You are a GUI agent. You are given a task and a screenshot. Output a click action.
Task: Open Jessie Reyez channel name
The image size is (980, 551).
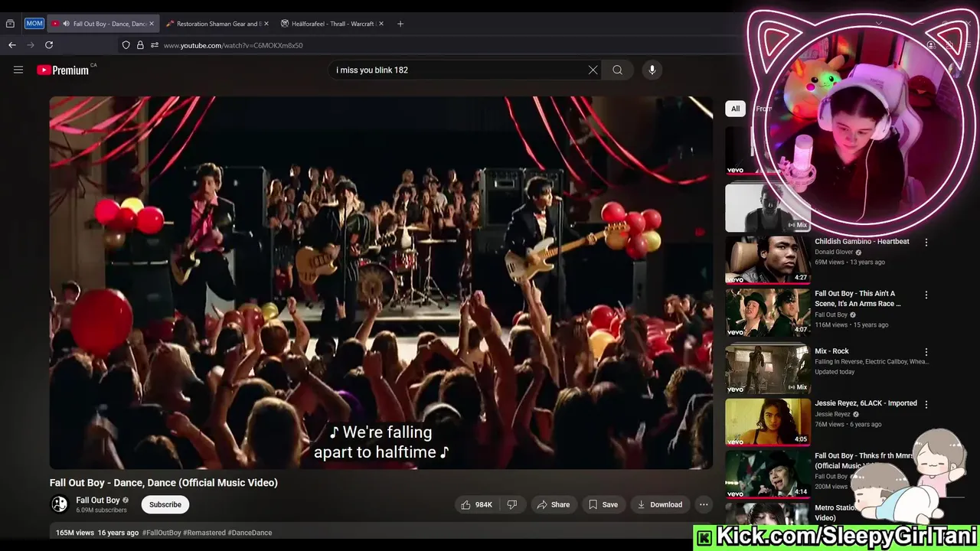pos(832,414)
